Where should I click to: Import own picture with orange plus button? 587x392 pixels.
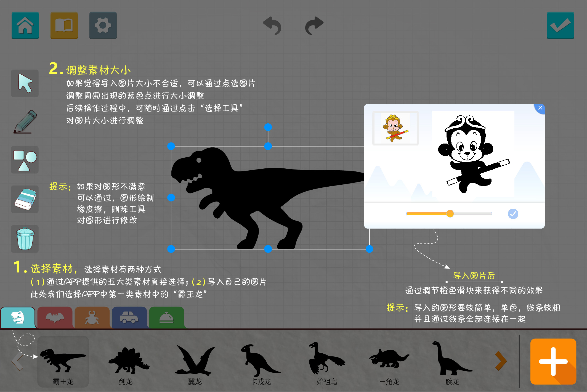click(553, 361)
